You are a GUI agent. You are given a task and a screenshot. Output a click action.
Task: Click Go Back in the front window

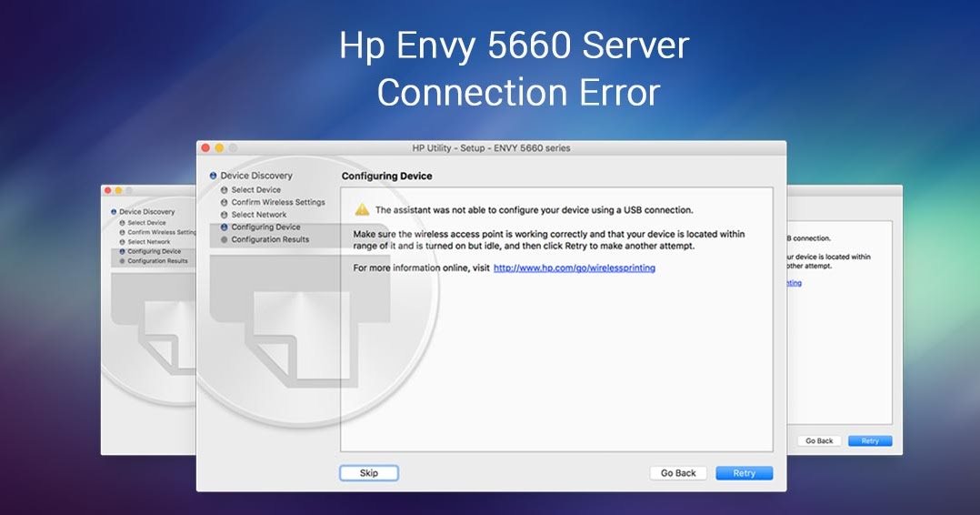tap(678, 473)
